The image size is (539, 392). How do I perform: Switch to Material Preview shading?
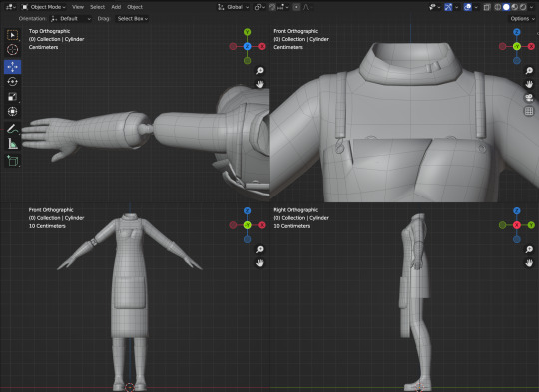click(x=515, y=7)
